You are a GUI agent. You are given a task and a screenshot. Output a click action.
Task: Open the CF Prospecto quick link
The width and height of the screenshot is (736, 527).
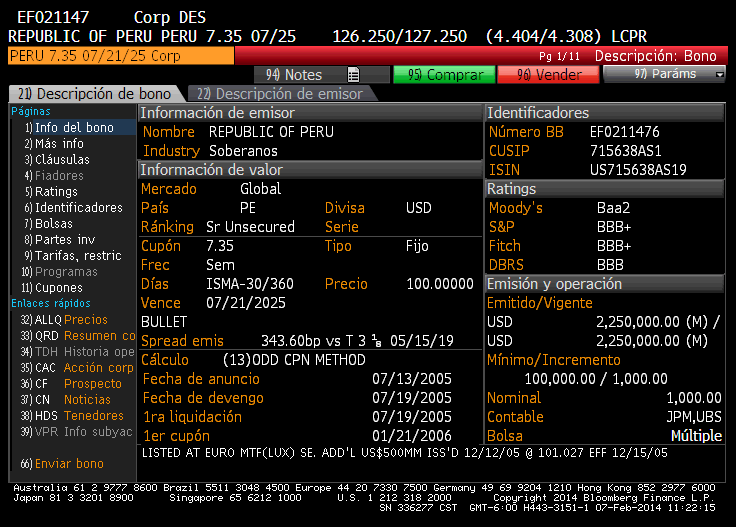point(78,384)
